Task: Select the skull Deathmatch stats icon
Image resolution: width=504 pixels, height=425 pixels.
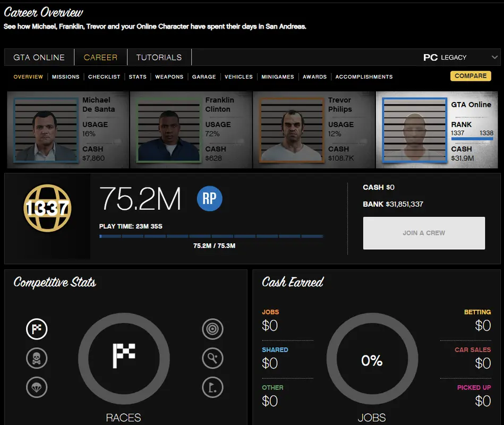Action: click(x=37, y=359)
